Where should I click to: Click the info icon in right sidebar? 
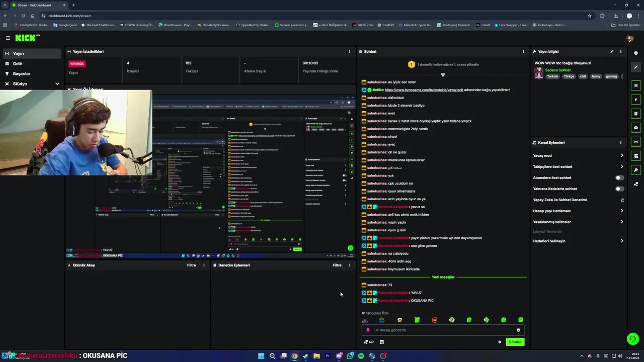point(636,53)
